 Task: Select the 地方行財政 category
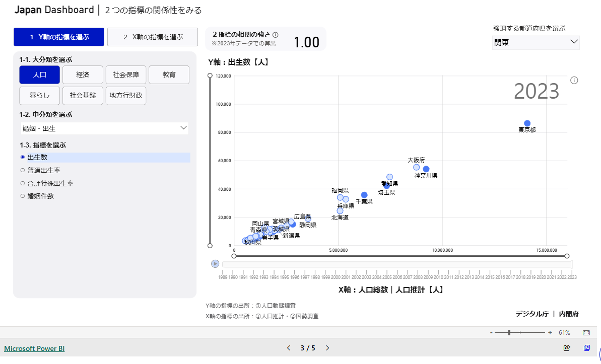click(126, 96)
